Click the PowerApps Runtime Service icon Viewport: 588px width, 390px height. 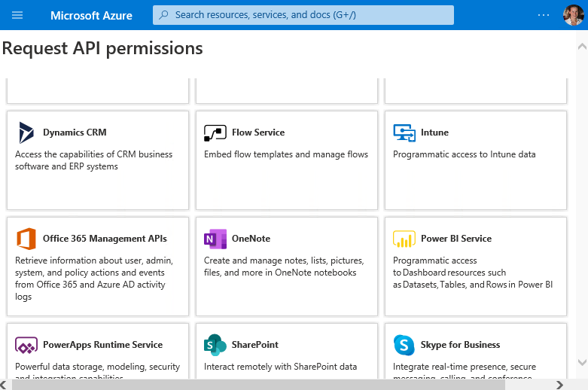pyautogui.click(x=26, y=345)
